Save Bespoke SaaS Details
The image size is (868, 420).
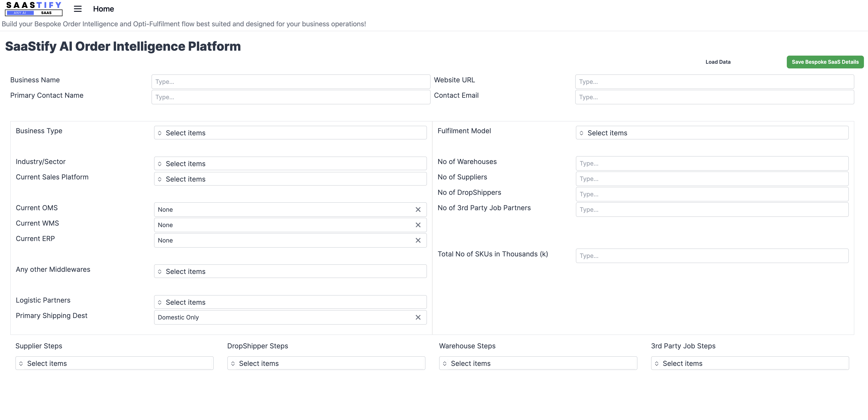825,62
